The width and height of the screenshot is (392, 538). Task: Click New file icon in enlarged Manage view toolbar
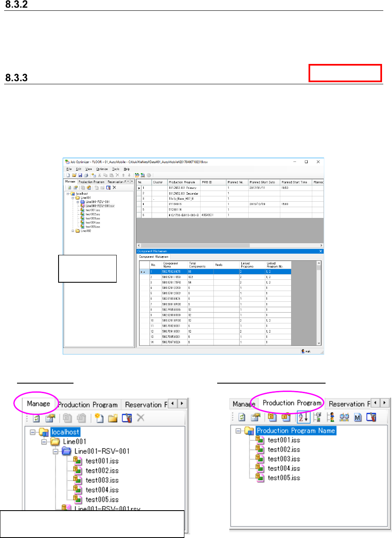[x=99, y=418]
